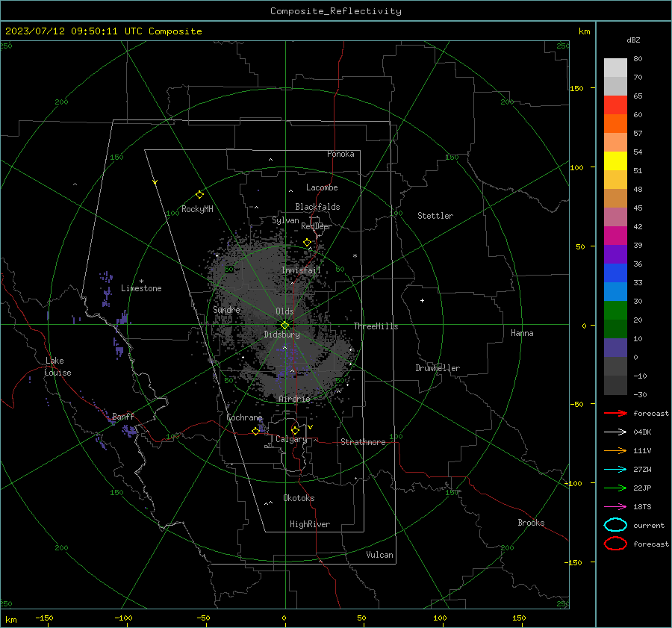This screenshot has width=672, height=628.
Task: Select the yellow diamond marker above Calgary
Action: (295, 430)
